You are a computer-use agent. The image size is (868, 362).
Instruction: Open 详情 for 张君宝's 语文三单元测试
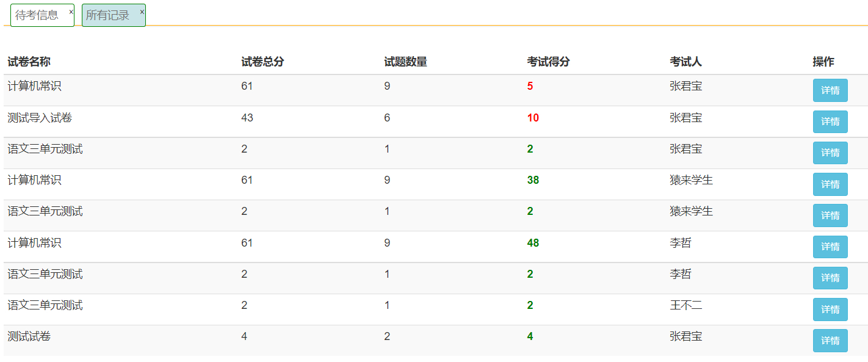[x=830, y=153]
